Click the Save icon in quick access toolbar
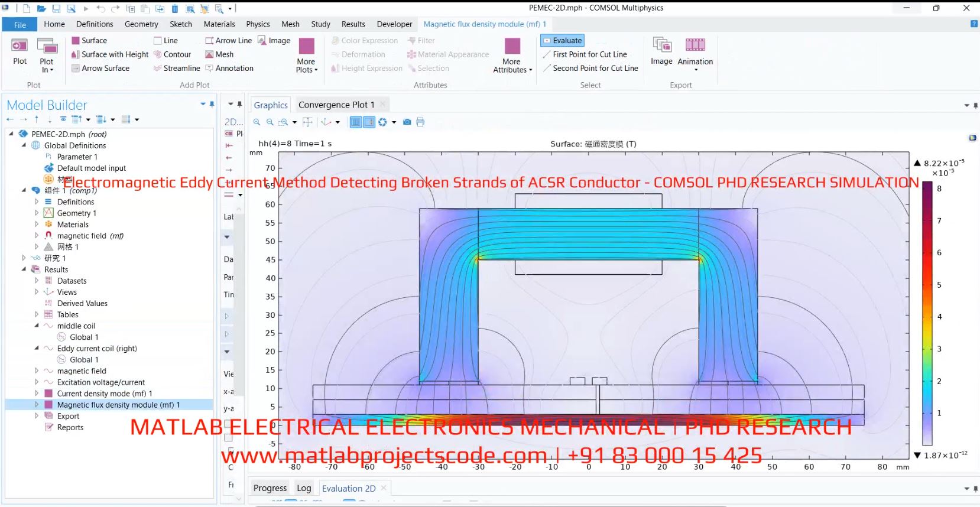Image resolution: width=980 pixels, height=507 pixels. tap(56, 9)
